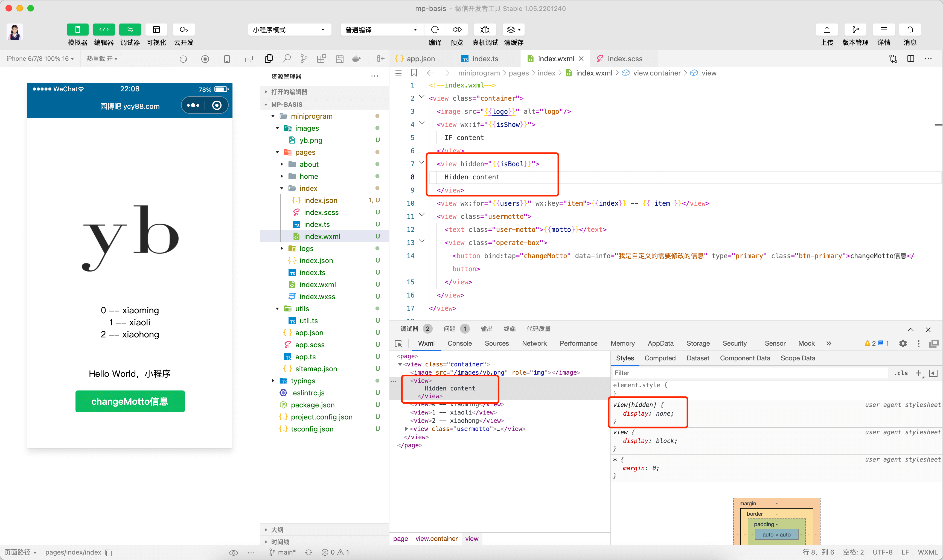
Task: Toggle the debugger (调试器) panel button
Action: pos(130,30)
